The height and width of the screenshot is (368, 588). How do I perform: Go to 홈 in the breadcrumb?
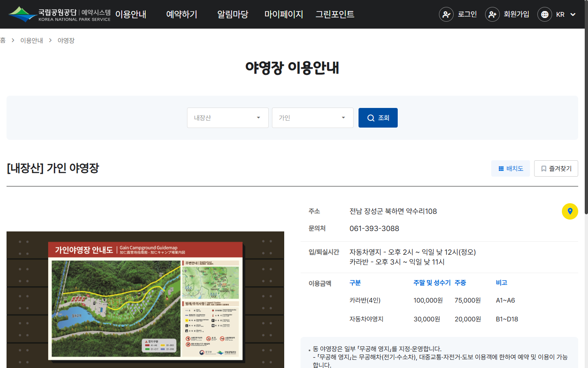pos(3,40)
